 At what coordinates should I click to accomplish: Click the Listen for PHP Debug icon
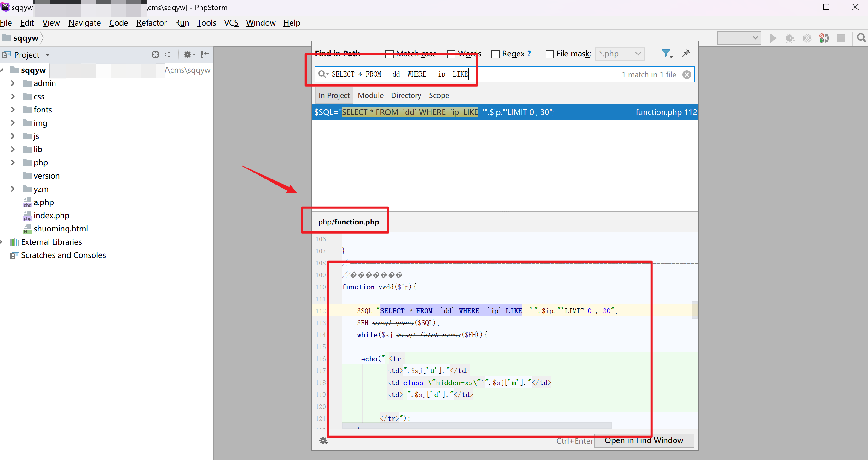(824, 38)
